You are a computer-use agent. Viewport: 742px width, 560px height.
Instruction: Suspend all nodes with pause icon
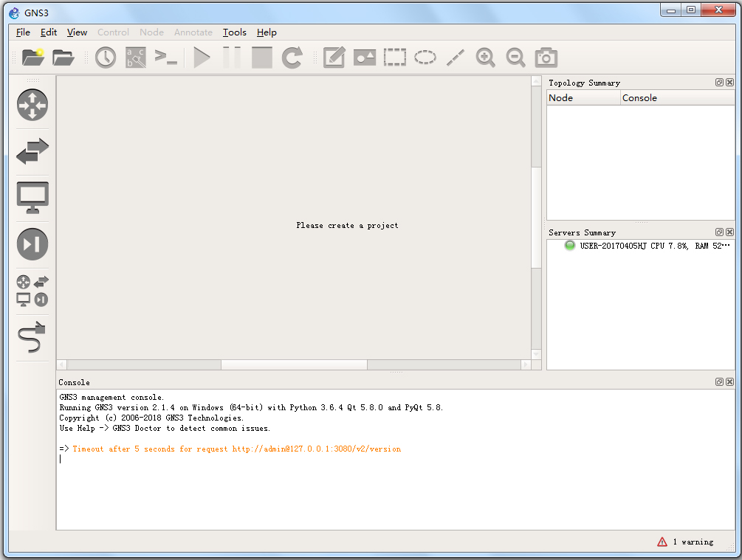[x=232, y=58]
